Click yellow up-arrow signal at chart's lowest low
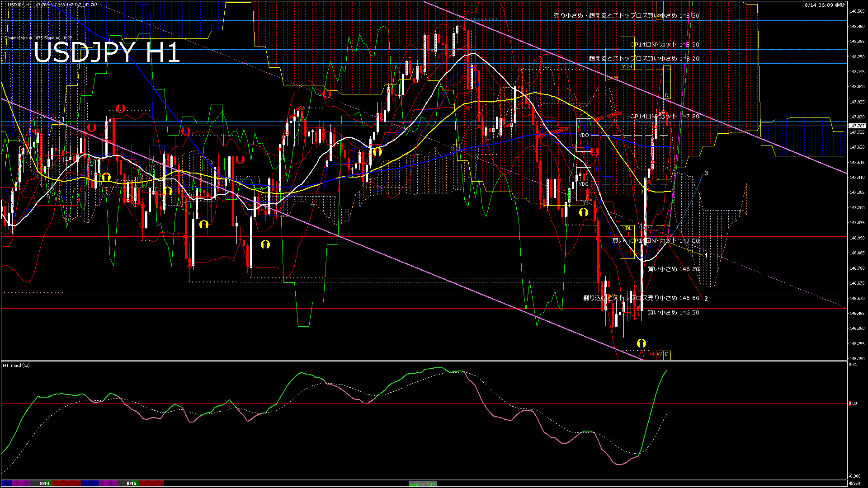Viewport: 868px width, 488px height. click(641, 343)
